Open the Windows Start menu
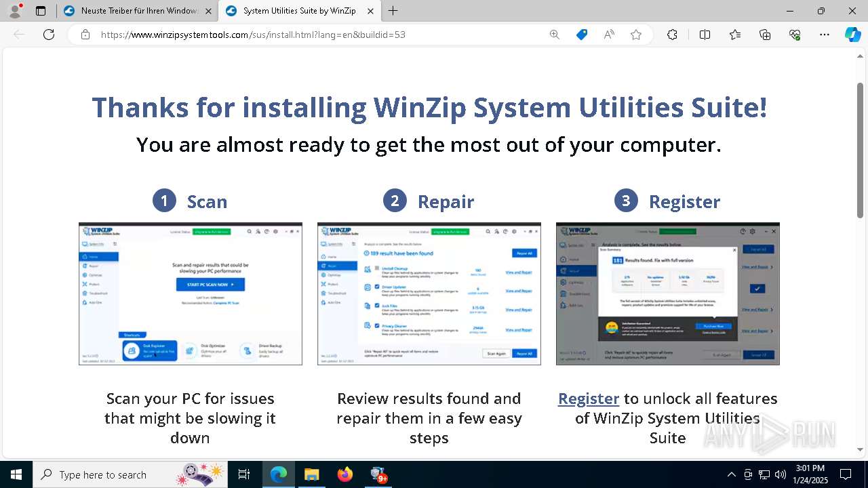The width and height of the screenshot is (868, 488). click(16, 474)
